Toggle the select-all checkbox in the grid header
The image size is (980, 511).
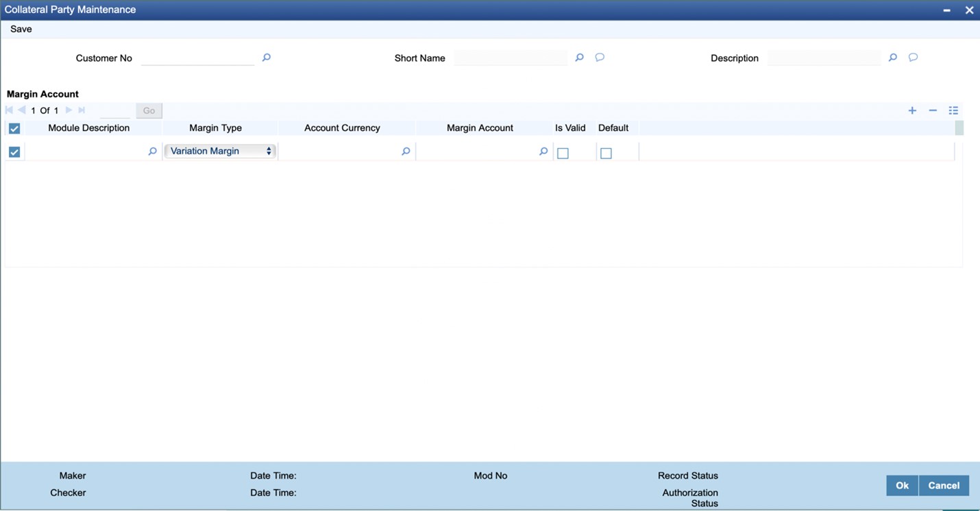pos(14,128)
